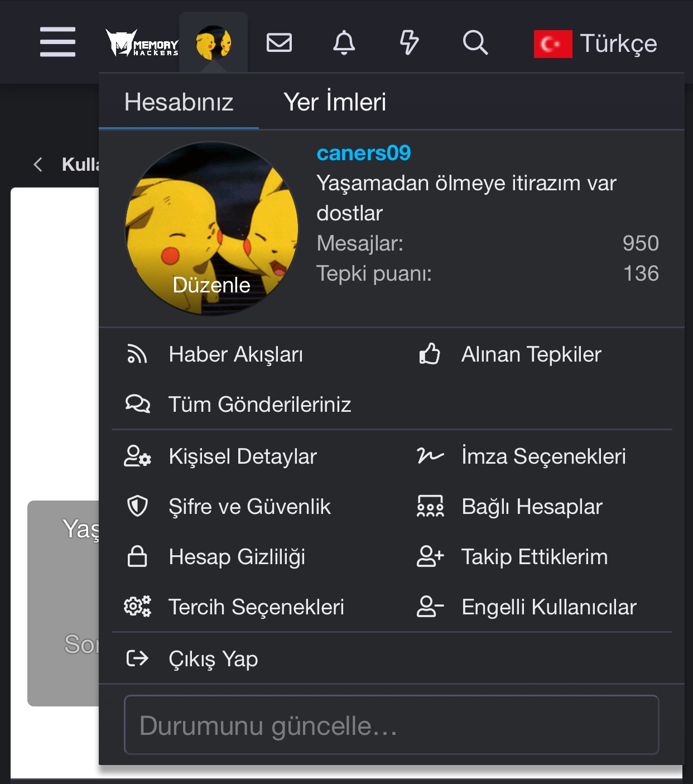Click the shield icon beside Şifre ve Güvenlik
This screenshot has width=693, height=784.
137,506
